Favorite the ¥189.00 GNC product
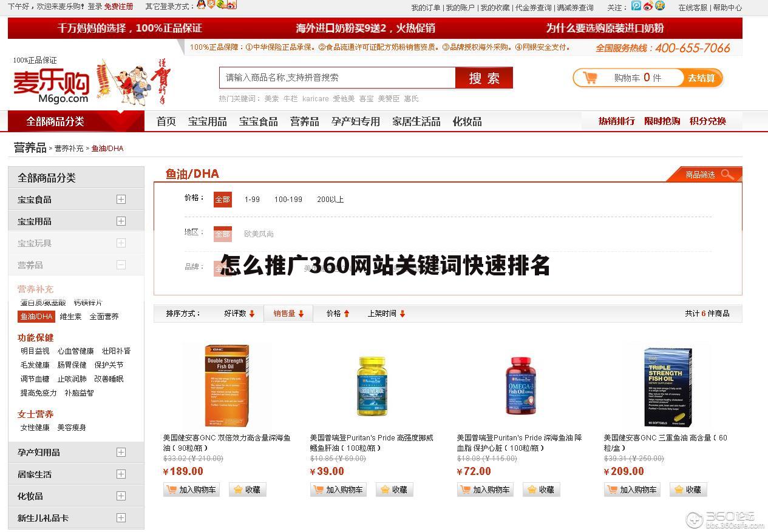 [x=248, y=490]
